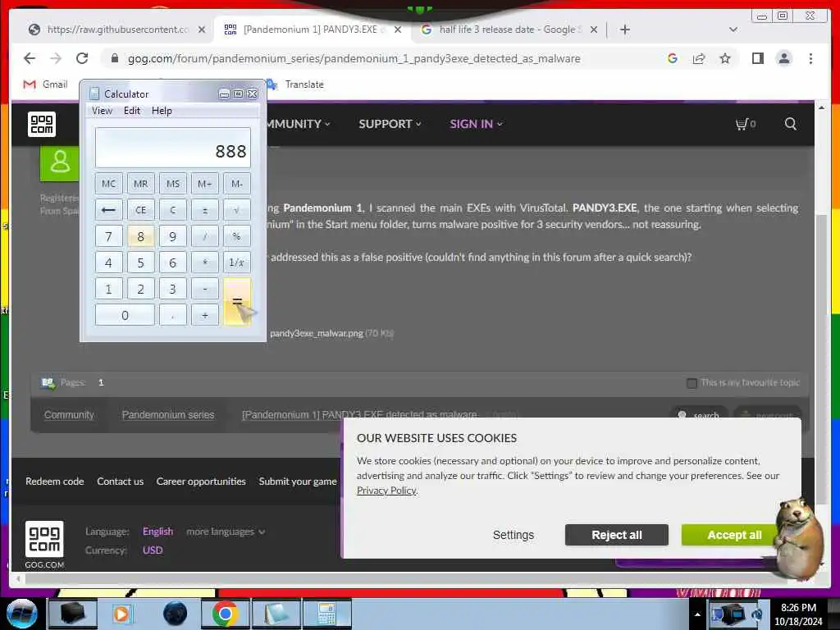Tick This is my favourite topic checkbox
The width and height of the screenshot is (840, 630).
tap(692, 383)
